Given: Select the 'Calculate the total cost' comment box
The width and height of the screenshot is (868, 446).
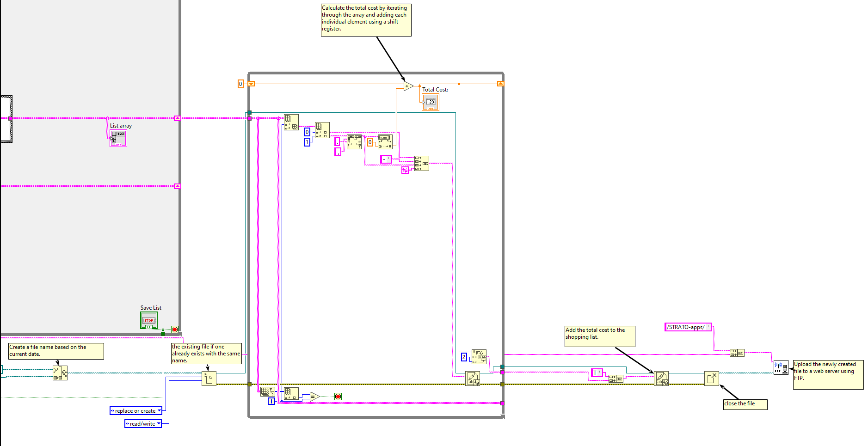Looking at the screenshot, I should 365,20.
